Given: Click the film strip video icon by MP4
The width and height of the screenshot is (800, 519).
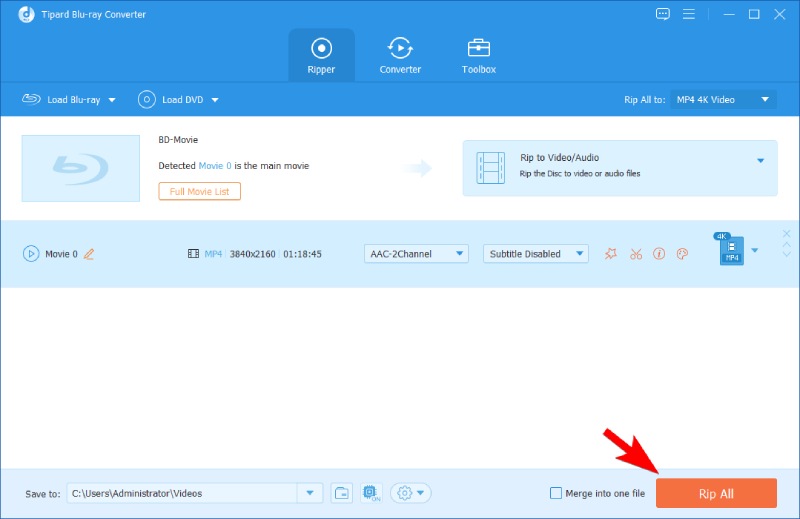Looking at the screenshot, I should click(x=193, y=254).
